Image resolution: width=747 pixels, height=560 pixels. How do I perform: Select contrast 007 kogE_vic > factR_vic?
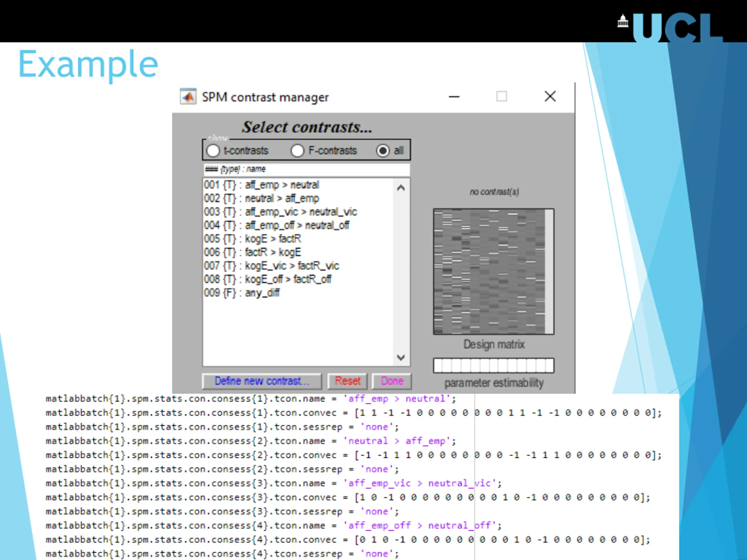coord(271,266)
